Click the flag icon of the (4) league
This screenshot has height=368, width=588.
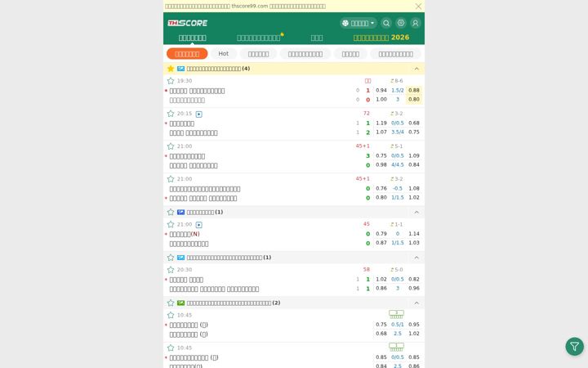pos(180,69)
